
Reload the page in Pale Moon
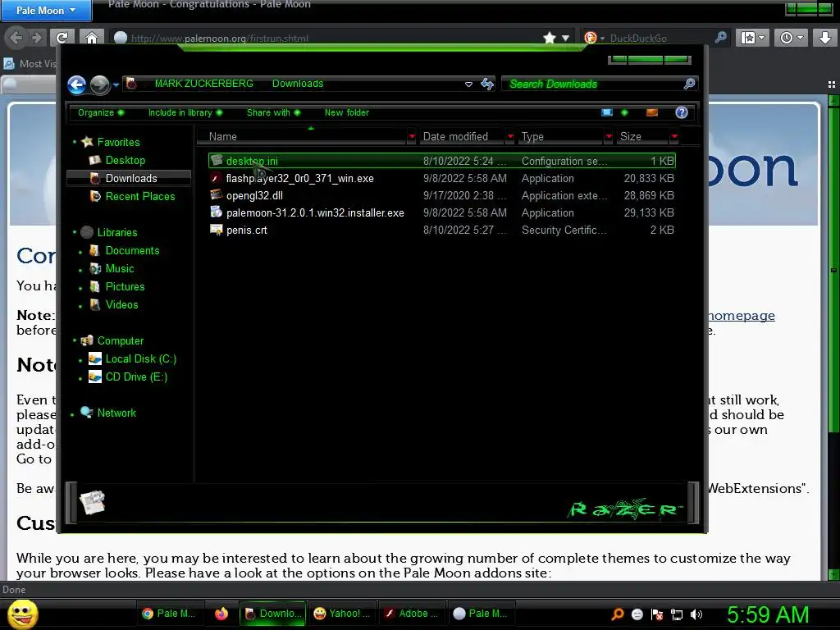click(x=62, y=38)
